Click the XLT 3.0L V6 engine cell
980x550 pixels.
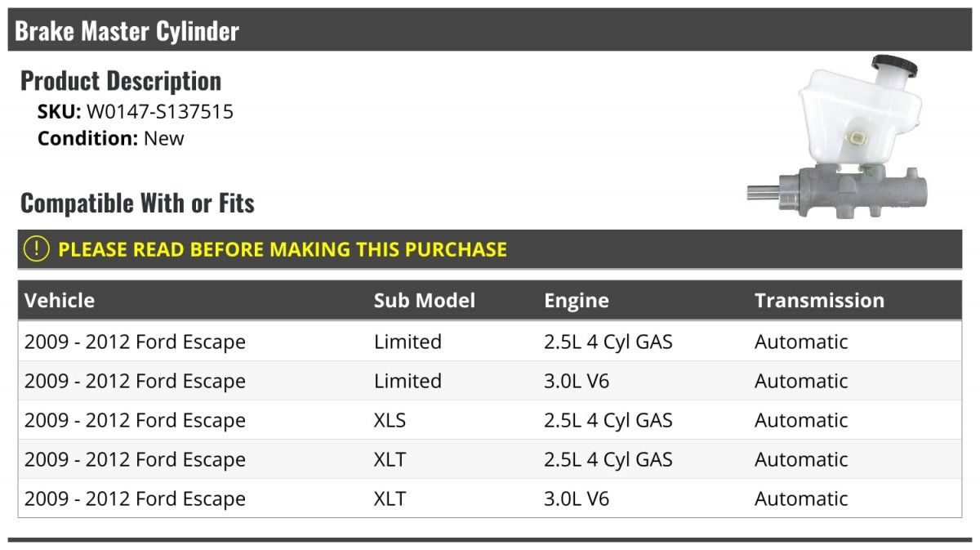coord(577,499)
